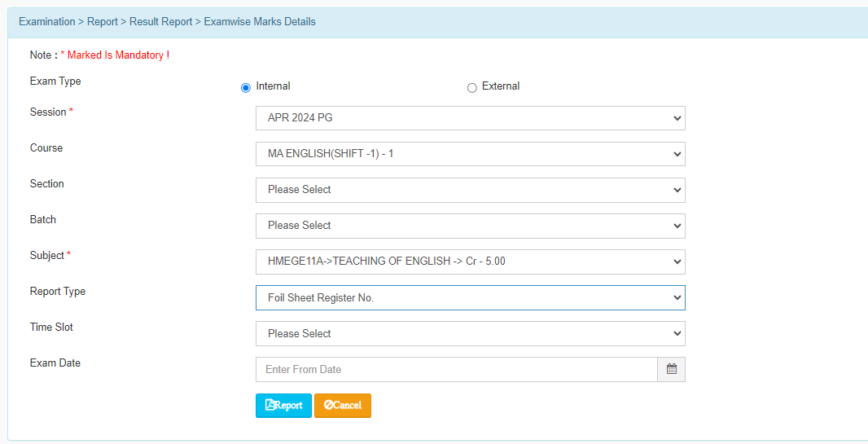Click Examwise Marks Details breadcrumb
Screen dimensions: 868x444
coord(260,22)
